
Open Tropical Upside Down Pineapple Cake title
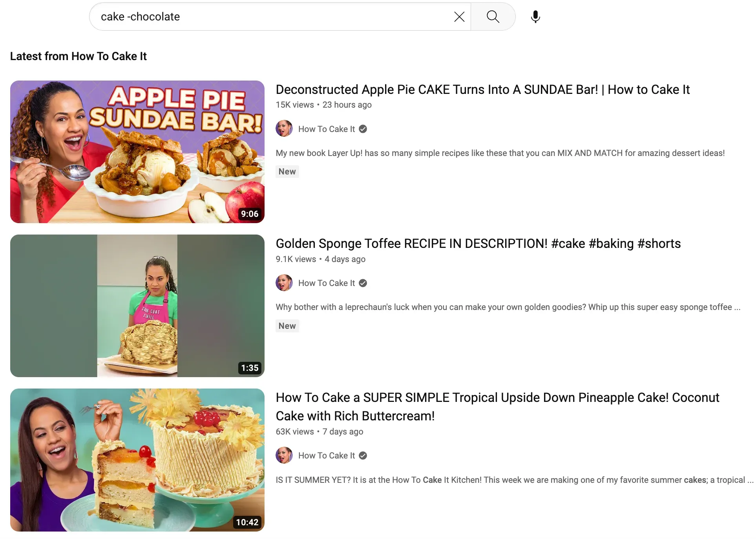497,406
